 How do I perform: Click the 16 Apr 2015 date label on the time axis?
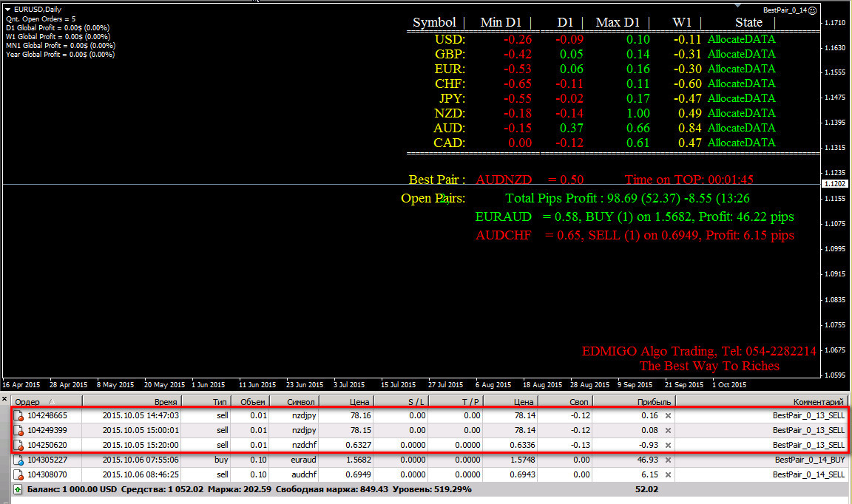tap(21, 384)
